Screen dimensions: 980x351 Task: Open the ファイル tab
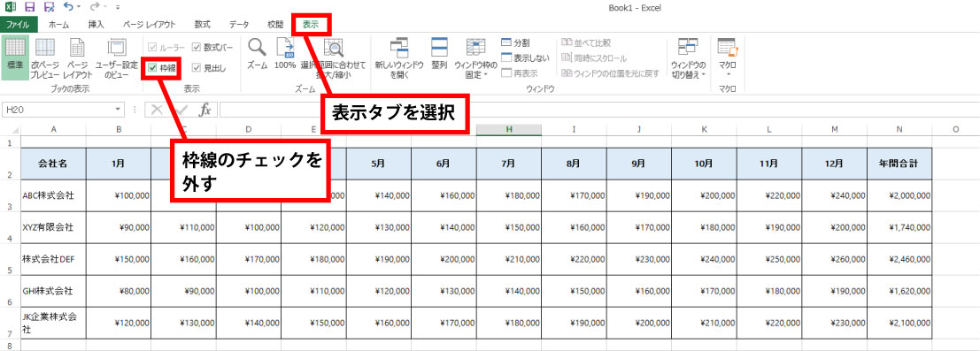point(18,25)
